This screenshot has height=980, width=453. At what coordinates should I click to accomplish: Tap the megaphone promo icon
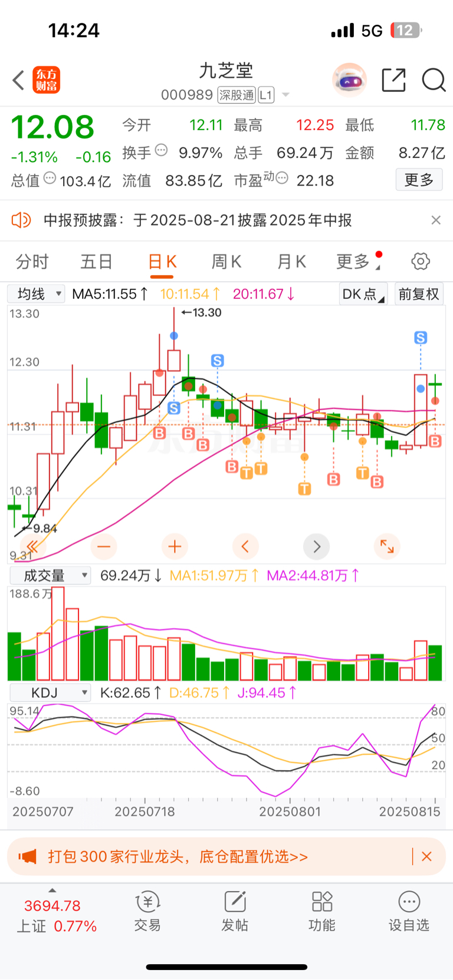click(x=27, y=856)
